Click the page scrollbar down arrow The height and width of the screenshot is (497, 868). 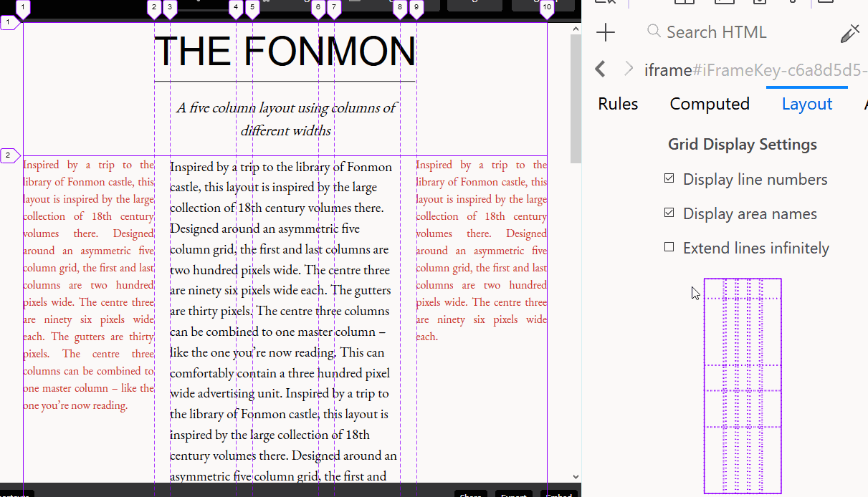(576, 476)
